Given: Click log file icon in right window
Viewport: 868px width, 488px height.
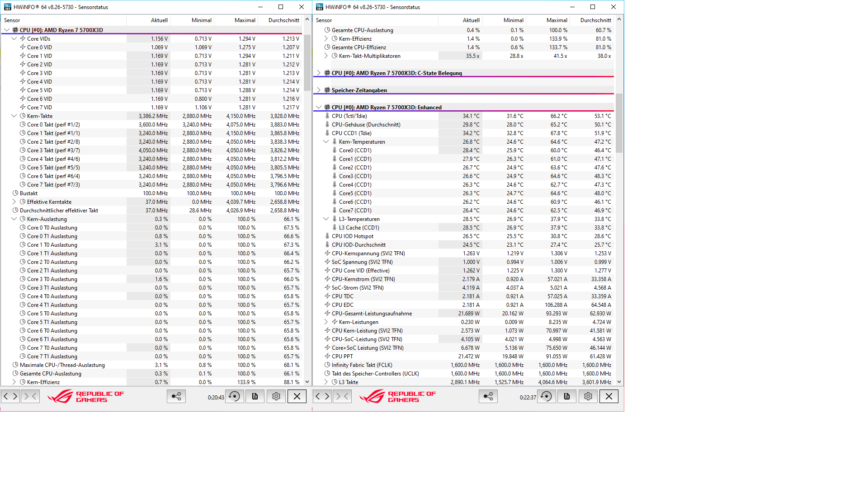Looking at the screenshot, I should [x=567, y=396].
